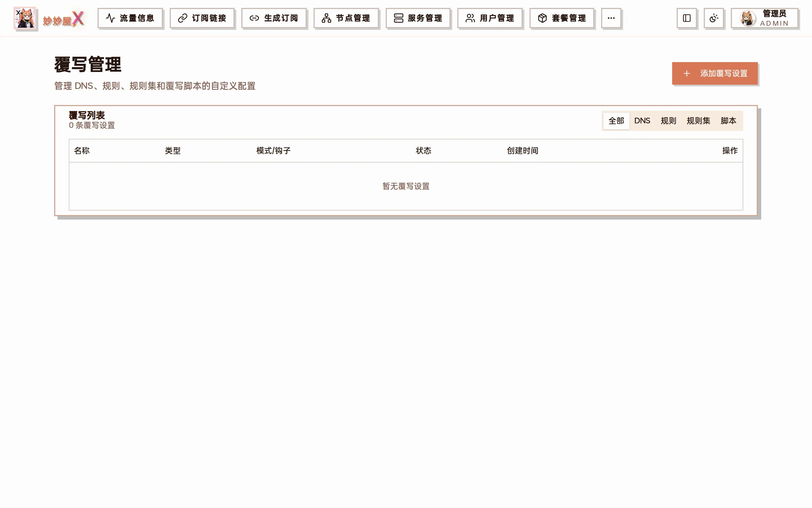Click the 0 条覆写设置 count text
The image size is (812, 508).
(92, 126)
